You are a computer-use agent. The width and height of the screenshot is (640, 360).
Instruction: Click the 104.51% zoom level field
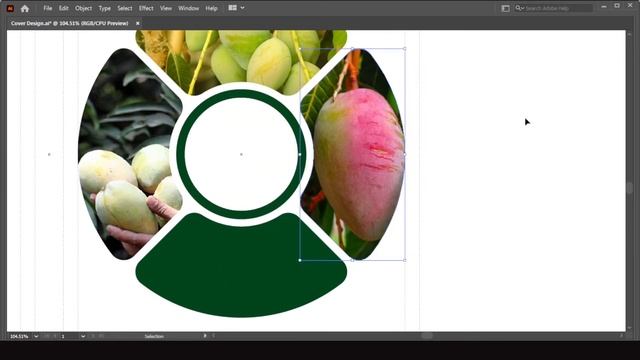(x=19, y=336)
